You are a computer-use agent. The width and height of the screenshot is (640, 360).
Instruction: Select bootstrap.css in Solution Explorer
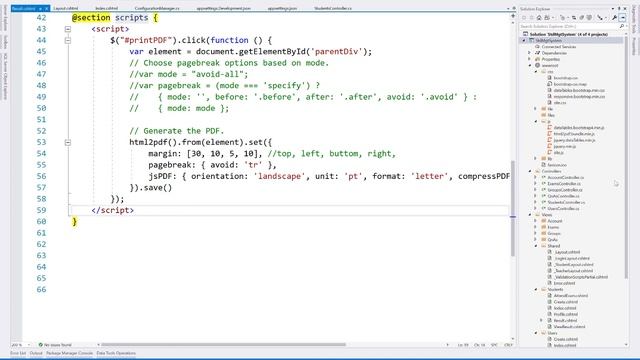[x=565, y=78]
